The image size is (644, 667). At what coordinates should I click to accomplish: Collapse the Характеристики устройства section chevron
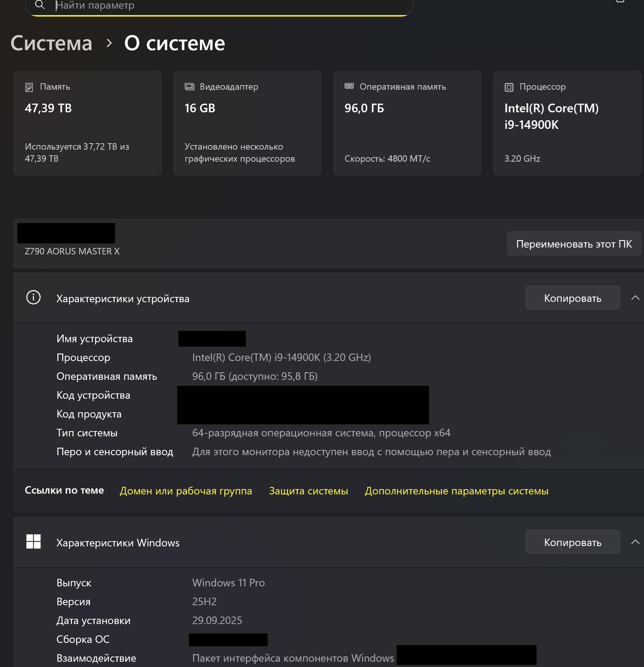pyautogui.click(x=635, y=298)
